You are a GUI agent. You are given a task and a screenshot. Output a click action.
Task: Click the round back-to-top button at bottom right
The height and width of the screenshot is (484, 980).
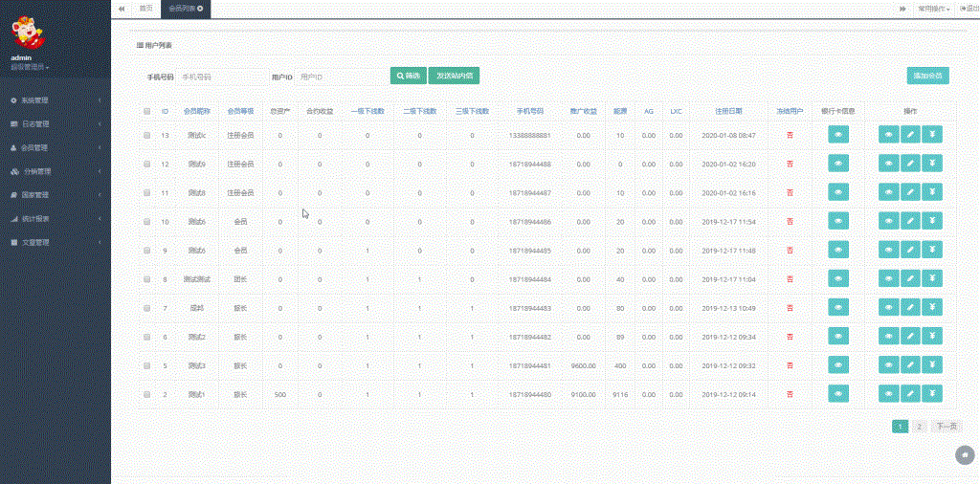(x=965, y=455)
